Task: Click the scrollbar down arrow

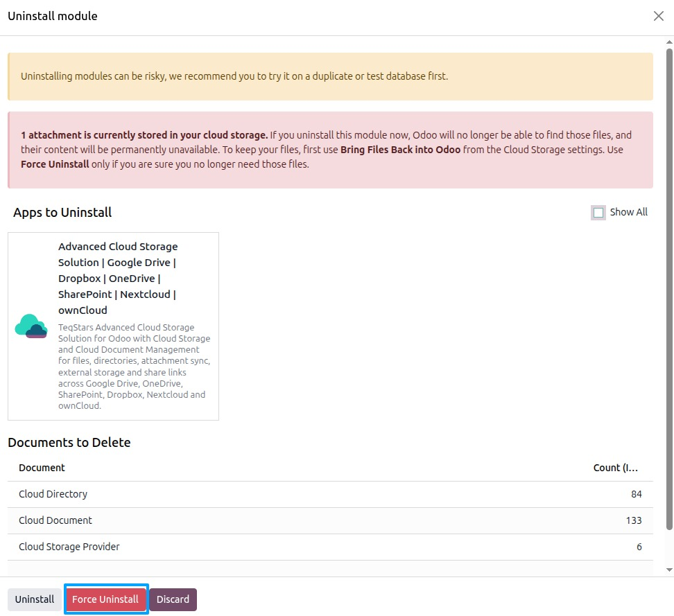Action: coord(669,570)
